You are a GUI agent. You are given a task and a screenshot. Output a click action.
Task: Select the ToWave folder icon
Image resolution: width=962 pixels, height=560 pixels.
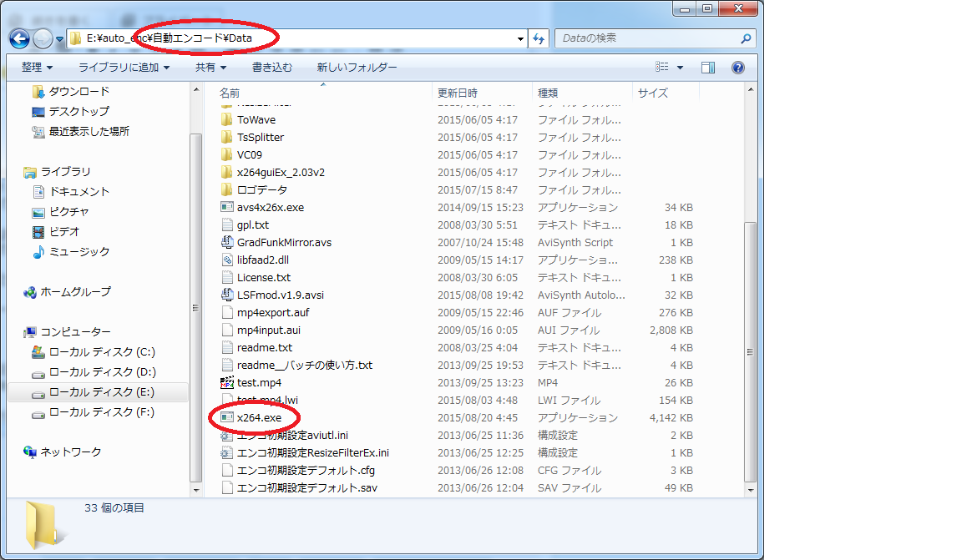coord(227,119)
